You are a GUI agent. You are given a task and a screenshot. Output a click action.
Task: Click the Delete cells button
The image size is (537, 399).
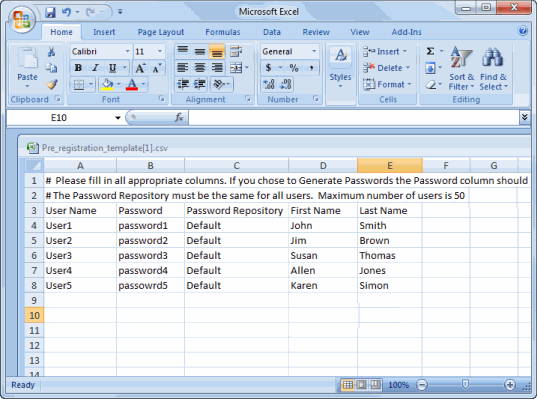386,68
